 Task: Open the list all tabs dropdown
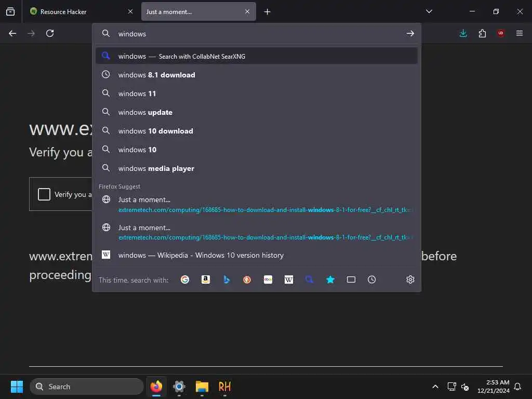tap(429, 11)
